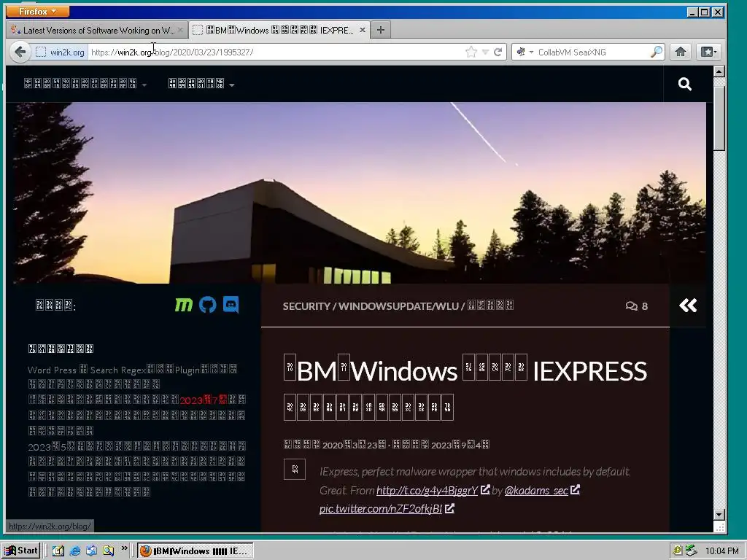Image resolution: width=747 pixels, height=560 pixels.
Task: Open the WINDOWSUPDATE/WLU category link
Action: [x=398, y=306]
